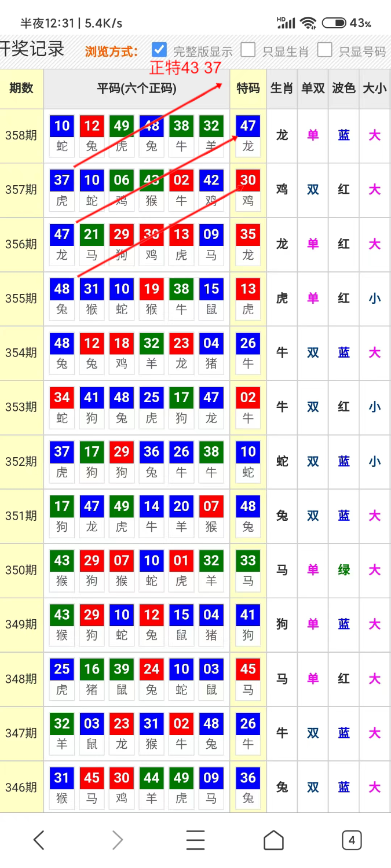Select the 358期 row label
This screenshot has width=391, height=868.
coord(21,136)
